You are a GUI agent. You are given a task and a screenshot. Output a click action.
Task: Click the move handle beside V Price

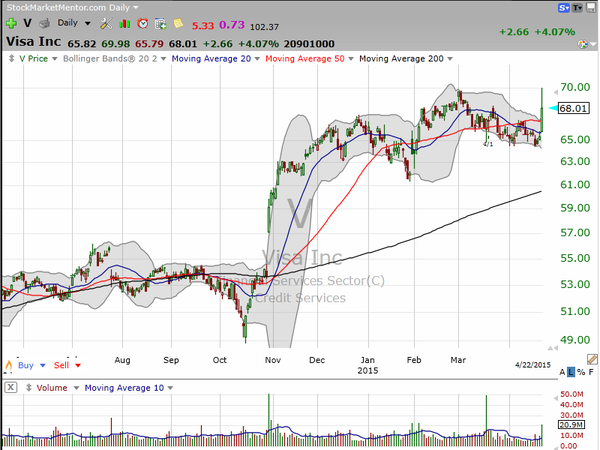(11, 59)
